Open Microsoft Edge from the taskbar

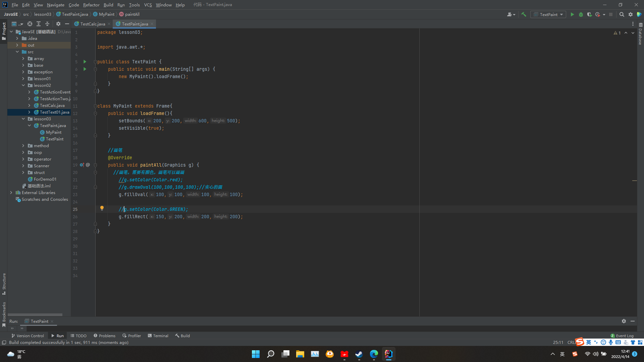click(374, 354)
